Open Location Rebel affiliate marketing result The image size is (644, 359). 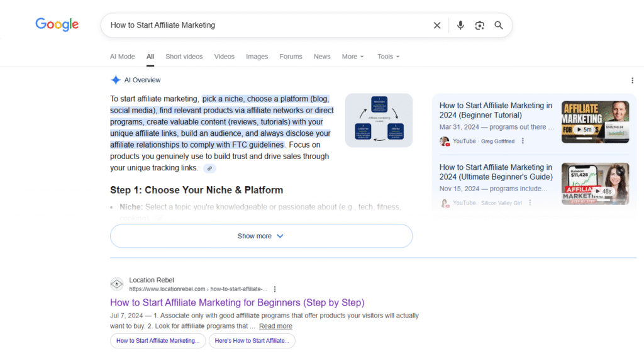click(237, 302)
